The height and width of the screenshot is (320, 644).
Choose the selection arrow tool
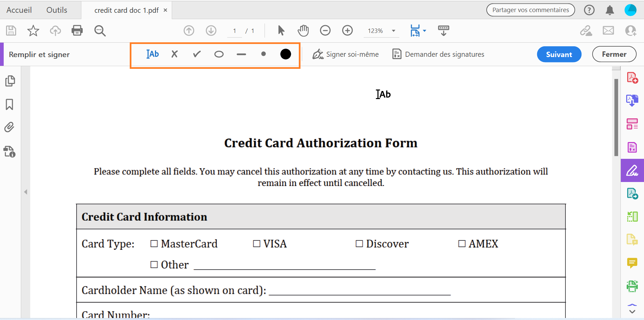coord(281,31)
